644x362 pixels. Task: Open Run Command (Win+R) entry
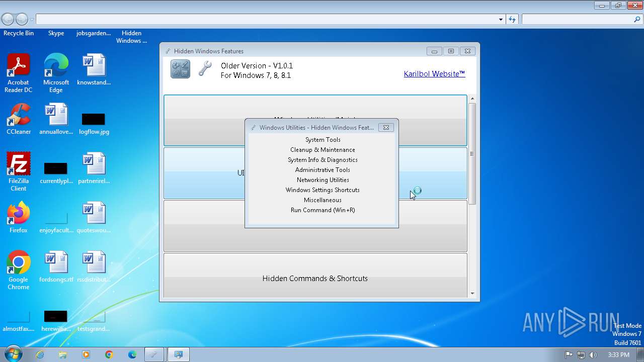[x=323, y=210]
